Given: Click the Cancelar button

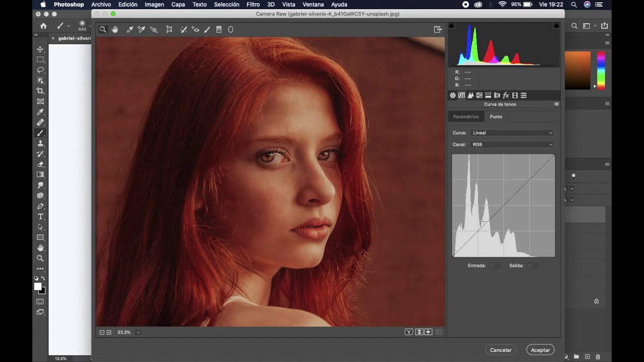Looking at the screenshot, I should pos(501,350).
